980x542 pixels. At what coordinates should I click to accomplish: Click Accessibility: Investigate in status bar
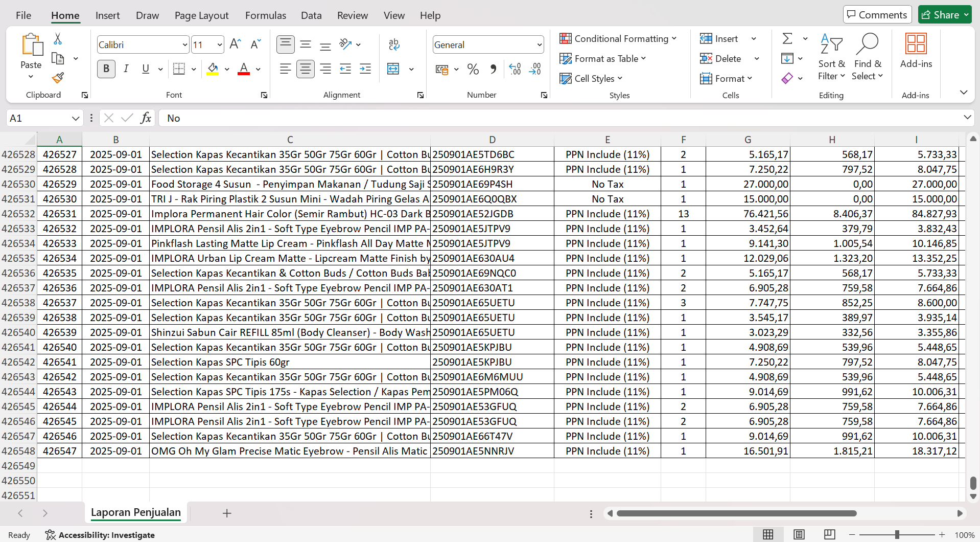tap(100, 535)
